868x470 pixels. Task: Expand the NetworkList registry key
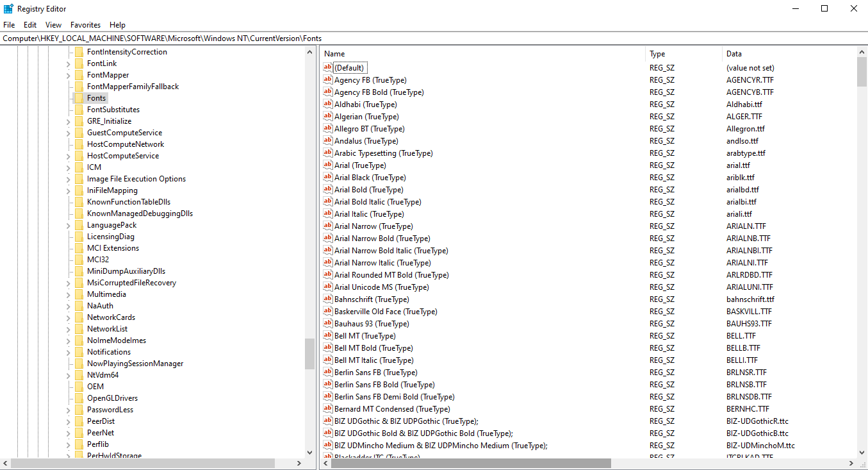[x=68, y=329]
